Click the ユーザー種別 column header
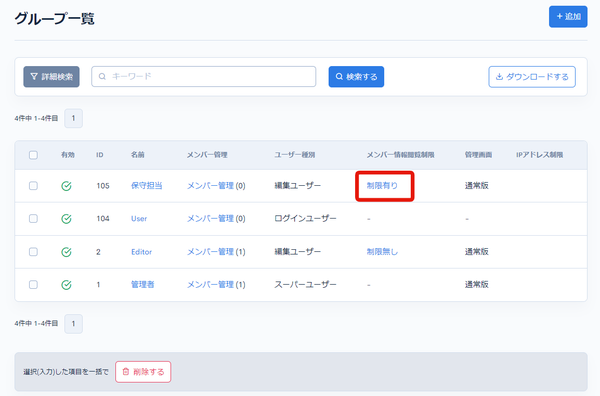600x396 pixels. (x=295, y=155)
